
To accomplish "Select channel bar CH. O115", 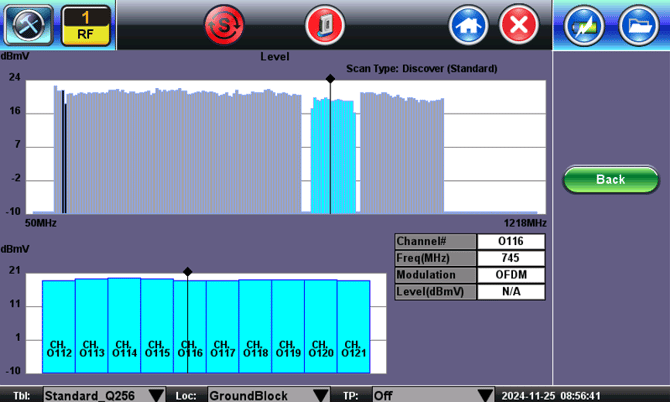I will click(157, 326).
